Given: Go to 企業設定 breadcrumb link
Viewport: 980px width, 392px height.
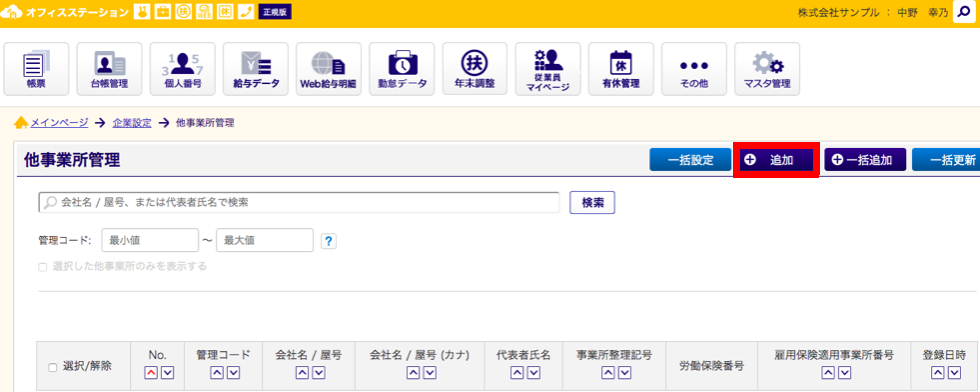Looking at the screenshot, I should 132,123.
